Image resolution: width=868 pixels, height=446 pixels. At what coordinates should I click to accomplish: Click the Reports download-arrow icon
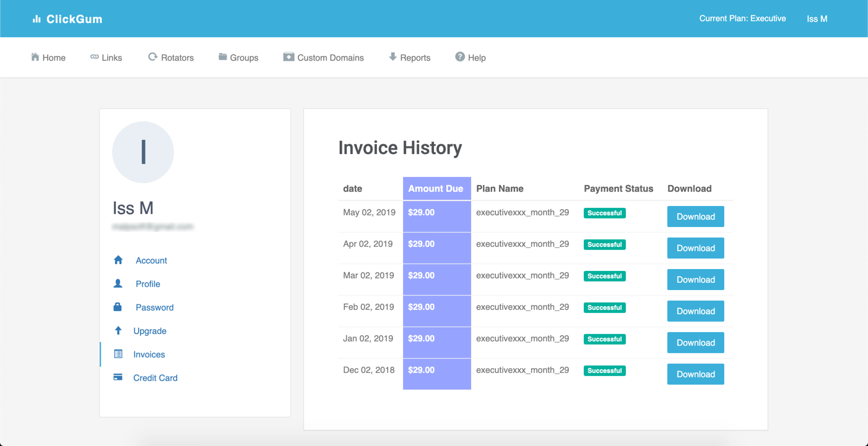click(x=393, y=57)
